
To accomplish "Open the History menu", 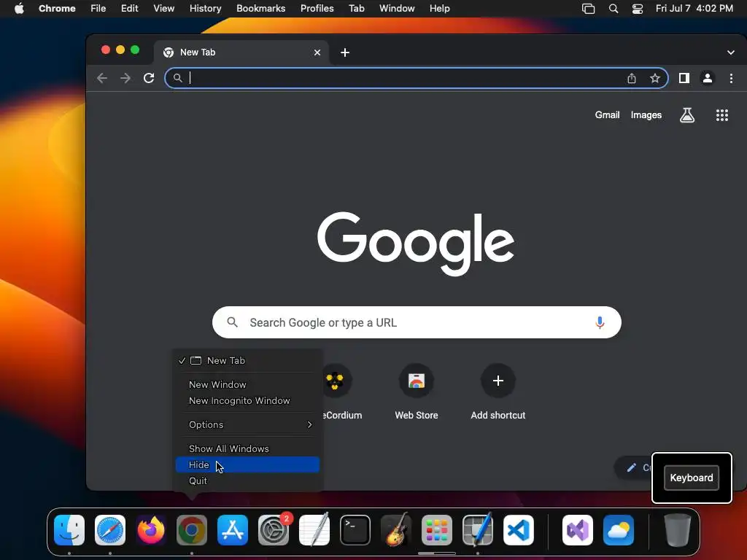I will tap(205, 8).
